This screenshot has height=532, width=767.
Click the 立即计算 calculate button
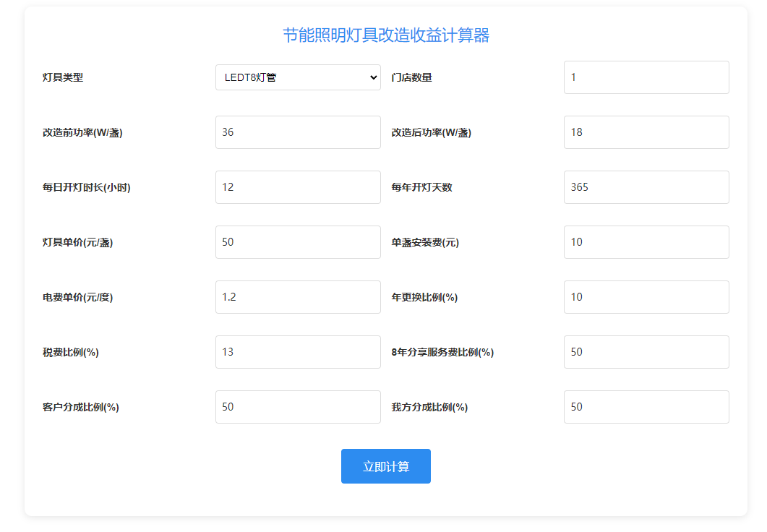pyautogui.click(x=385, y=466)
